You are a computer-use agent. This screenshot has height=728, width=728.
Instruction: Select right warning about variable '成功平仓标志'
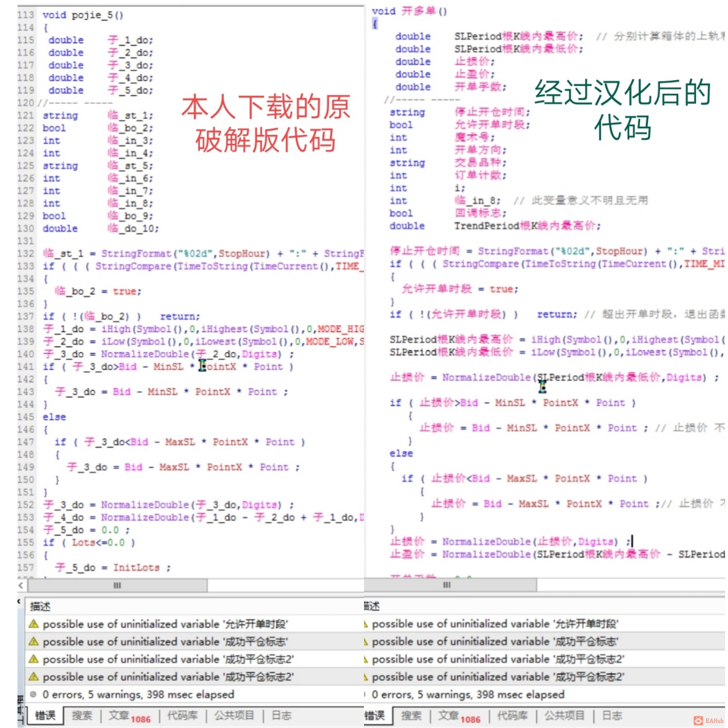coord(545,641)
